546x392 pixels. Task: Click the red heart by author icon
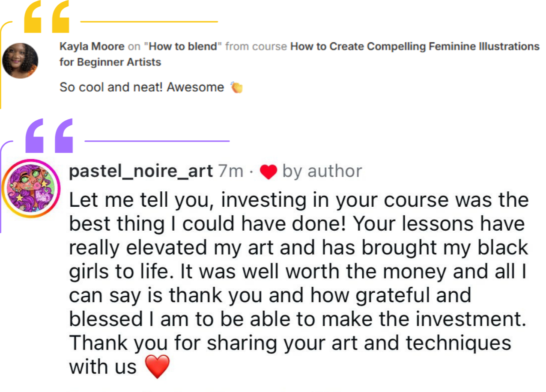269,172
